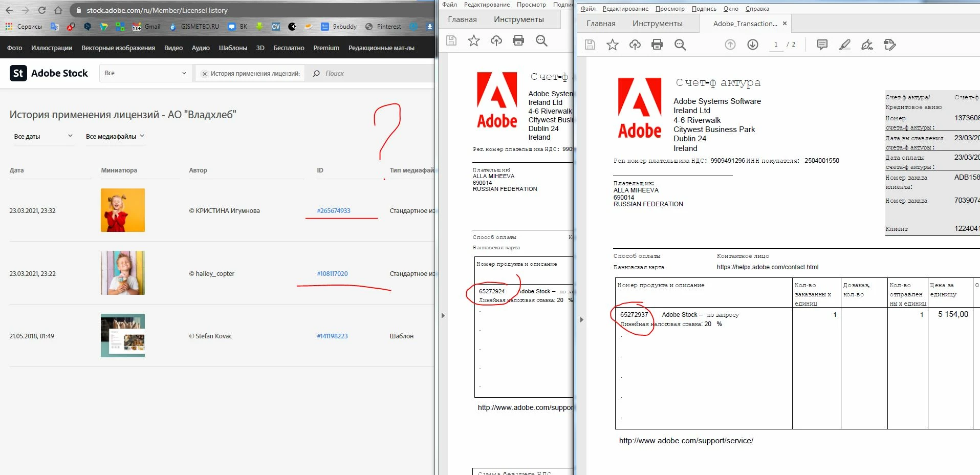Save file in front Acrobat window

(x=590, y=45)
